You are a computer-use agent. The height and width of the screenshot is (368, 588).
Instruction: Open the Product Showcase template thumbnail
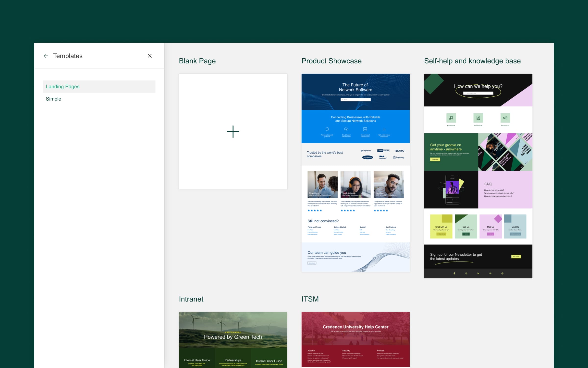pos(355,172)
